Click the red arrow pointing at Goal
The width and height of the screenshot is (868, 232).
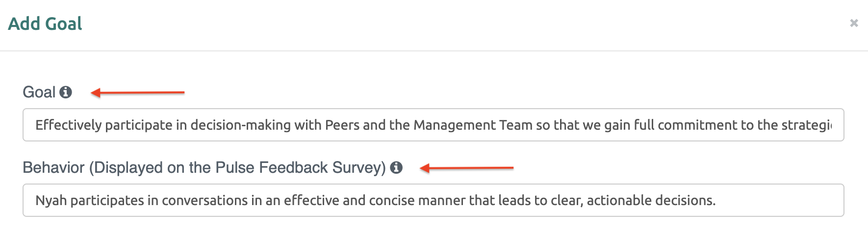point(138,93)
